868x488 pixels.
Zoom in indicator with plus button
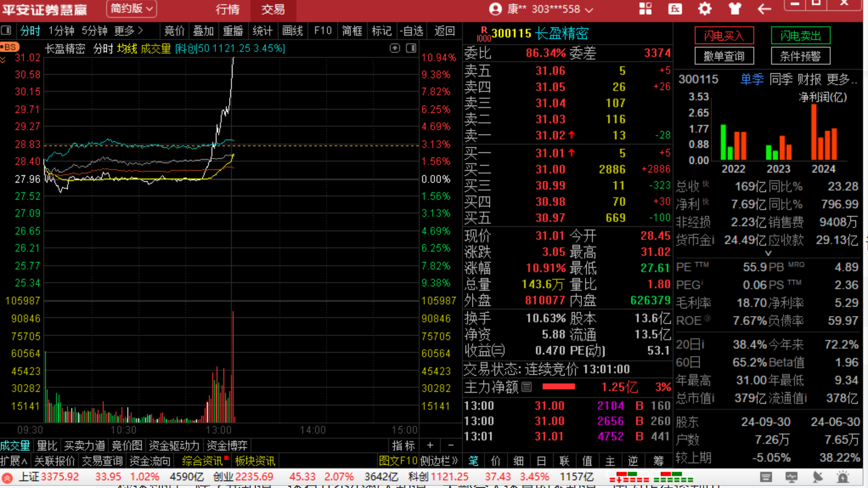click(x=430, y=445)
